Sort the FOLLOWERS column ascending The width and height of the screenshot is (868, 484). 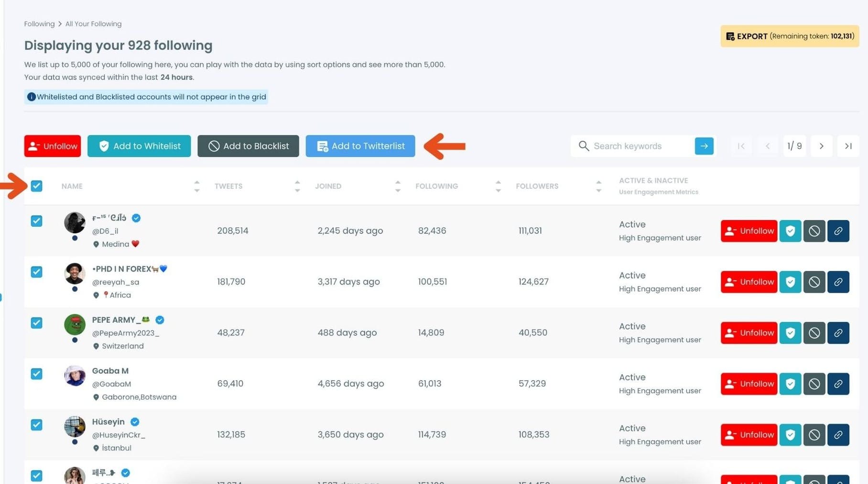point(599,182)
